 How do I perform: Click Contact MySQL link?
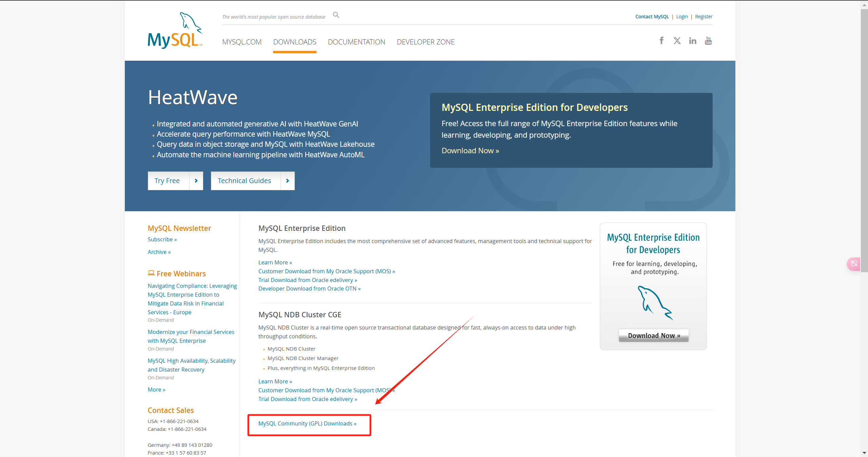[652, 17]
